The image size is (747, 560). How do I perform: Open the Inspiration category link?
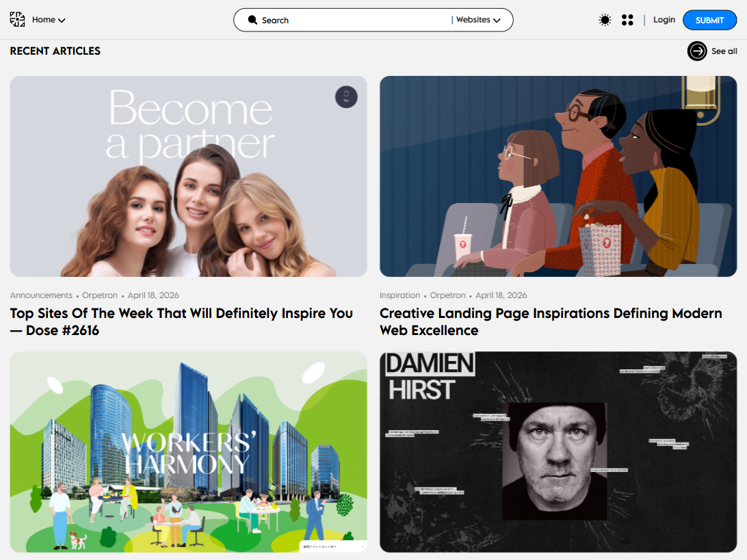pyautogui.click(x=399, y=295)
